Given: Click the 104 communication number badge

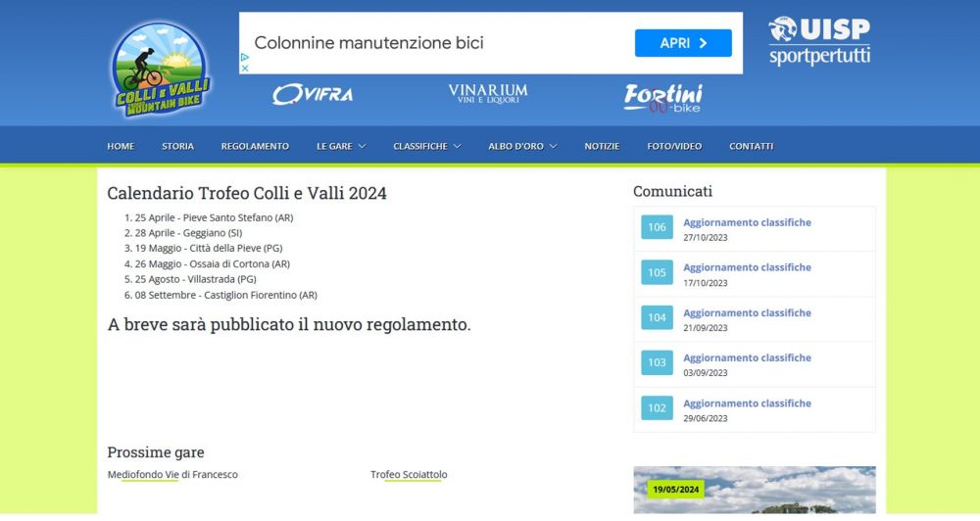Looking at the screenshot, I should [x=657, y=317].
